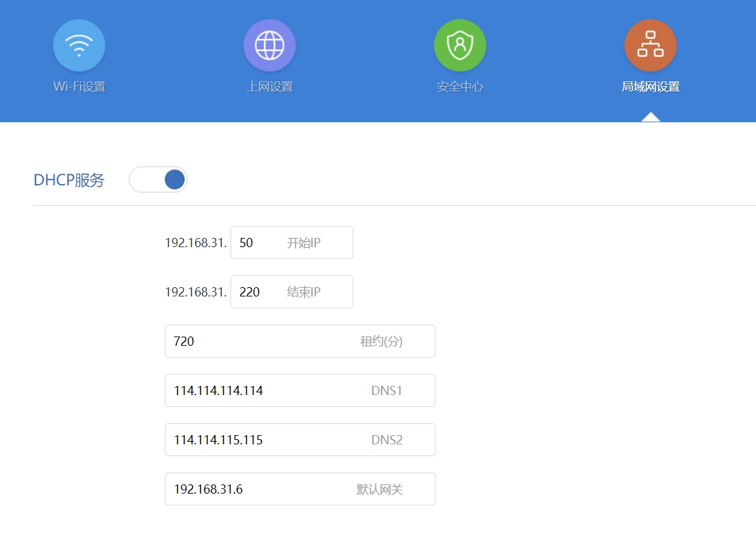Image resolution: width=756 pixels, height=537 pixels.
Task: Click the globe icon for internet settings
Action: tap(269, 45)
